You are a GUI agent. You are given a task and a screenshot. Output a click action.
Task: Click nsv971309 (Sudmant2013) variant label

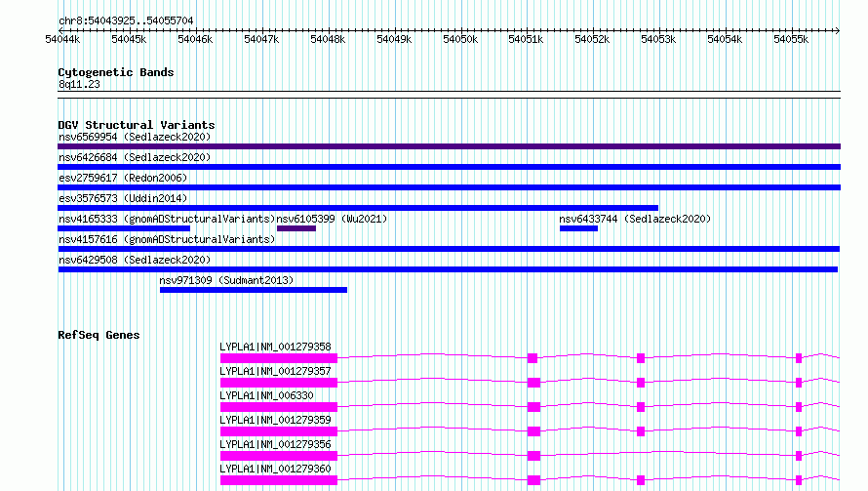click(226, 280)
